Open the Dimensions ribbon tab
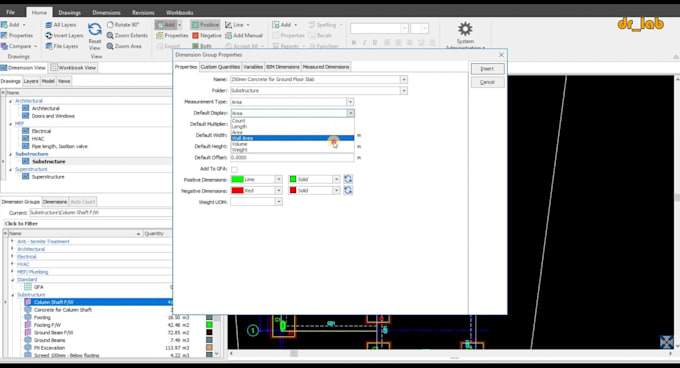 (x=106, y=13)
